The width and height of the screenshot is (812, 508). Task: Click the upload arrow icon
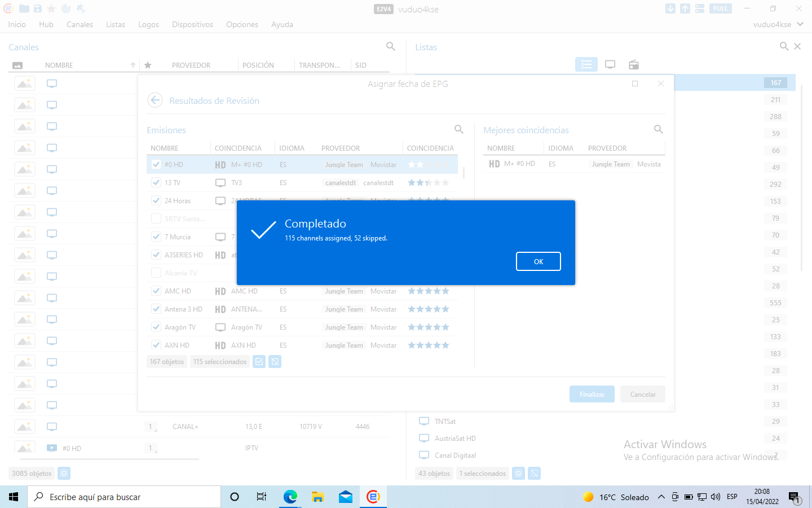(685, 8)
